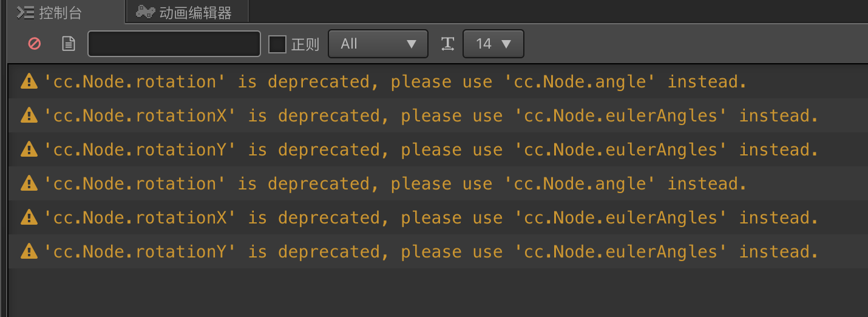Image resolution: width=868 pixels, height=317 pixels.
Task: Switch to the 控制台 tab
Action: (x=60, y=13)
